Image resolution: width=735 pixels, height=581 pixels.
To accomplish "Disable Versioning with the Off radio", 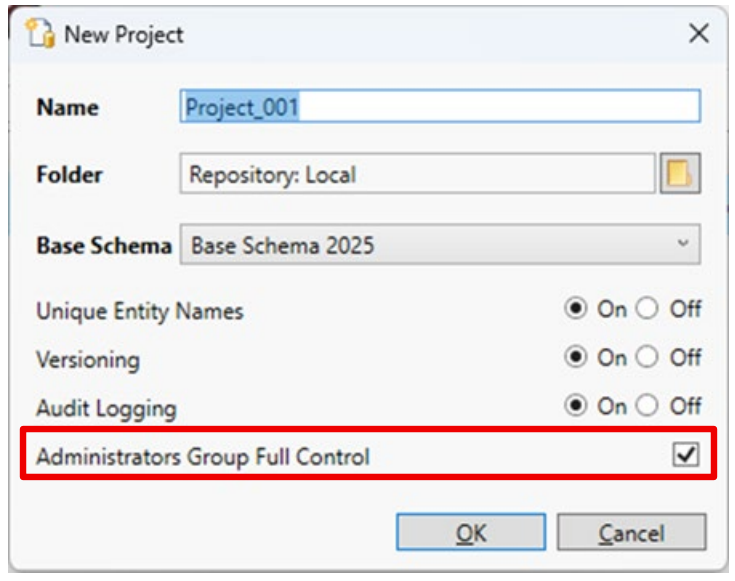I will pos(647,357).
